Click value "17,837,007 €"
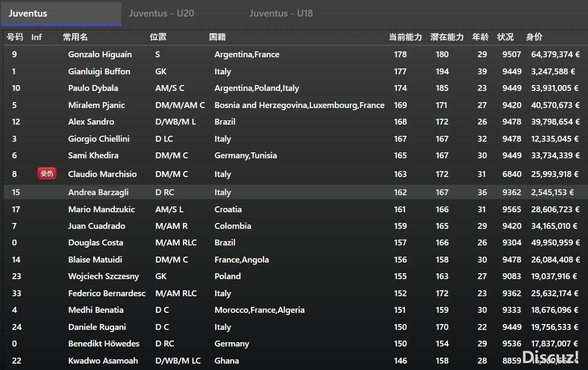 coord(555,344)
